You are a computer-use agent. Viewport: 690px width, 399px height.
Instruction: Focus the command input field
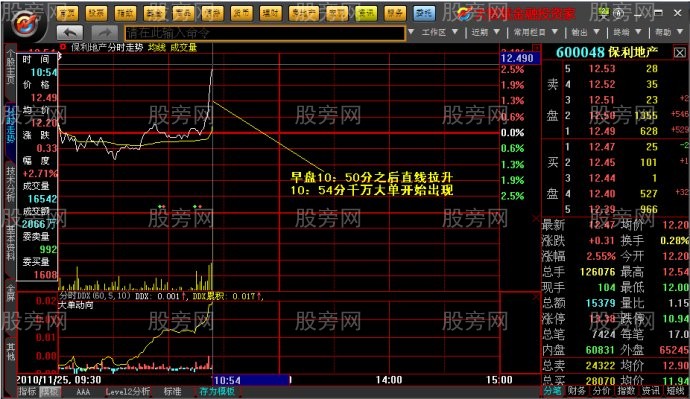tap(264, 33)
